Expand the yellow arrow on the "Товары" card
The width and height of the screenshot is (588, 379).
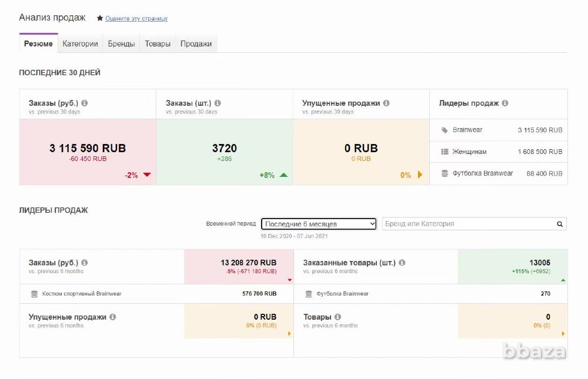tap(562, 334)
